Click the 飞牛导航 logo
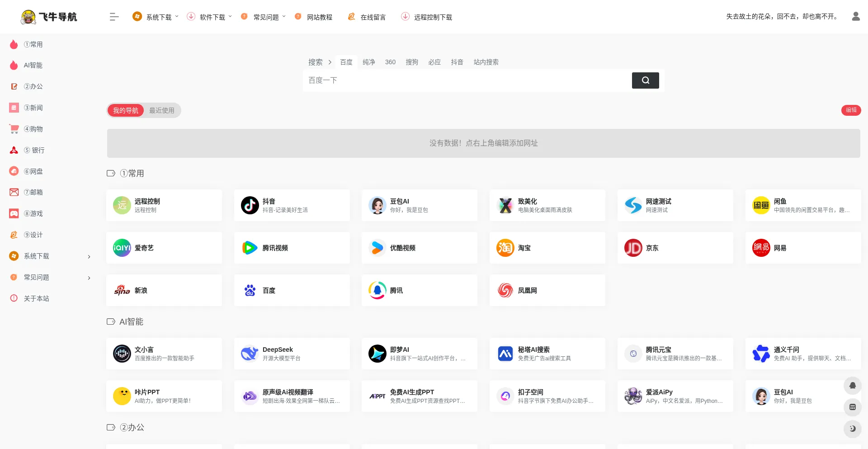Image resolution: width=868 pixels, height=449 pixels. [x=49, y=17]
